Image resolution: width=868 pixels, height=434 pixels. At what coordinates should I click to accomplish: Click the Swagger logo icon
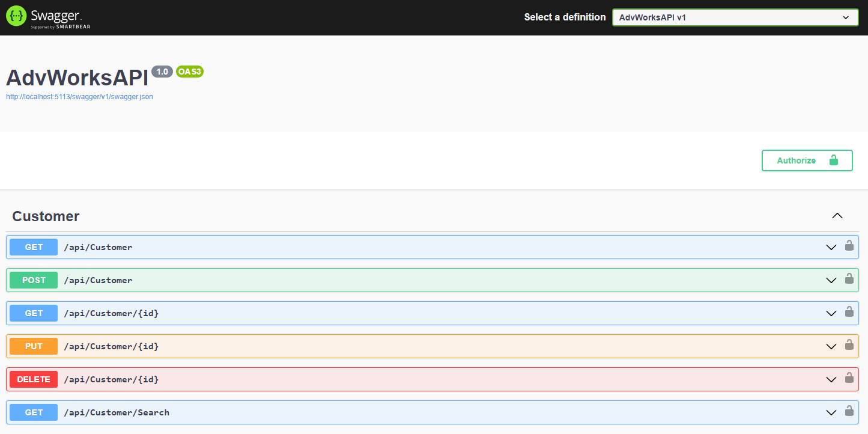click(17, 17)
